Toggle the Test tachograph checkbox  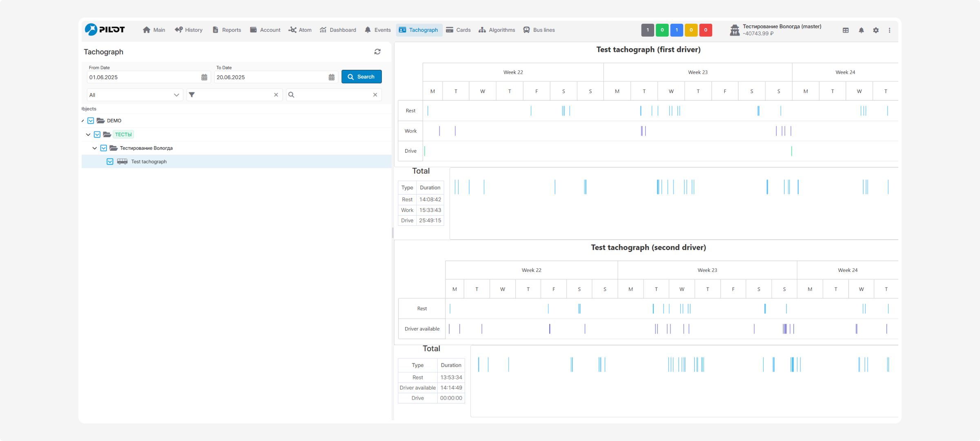pyautogui.click(x=110, y=162)
